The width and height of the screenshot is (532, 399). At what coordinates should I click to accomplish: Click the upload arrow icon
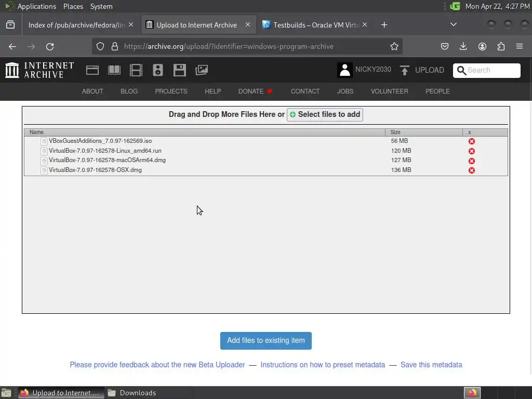(x=404, y=70)
